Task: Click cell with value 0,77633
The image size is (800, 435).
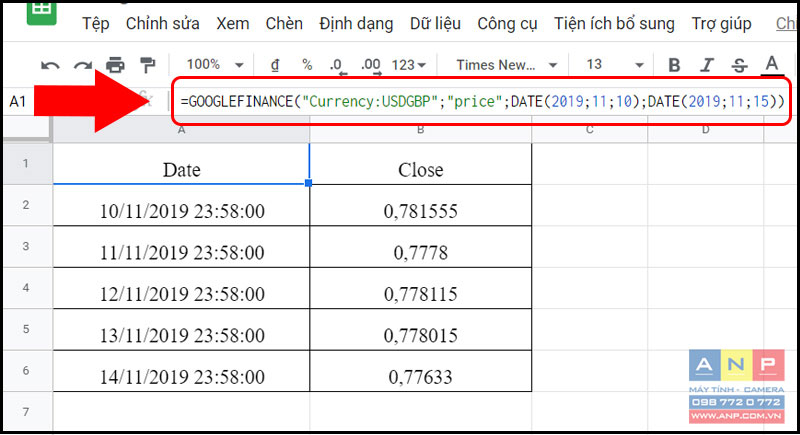Action: click(420, 370)
